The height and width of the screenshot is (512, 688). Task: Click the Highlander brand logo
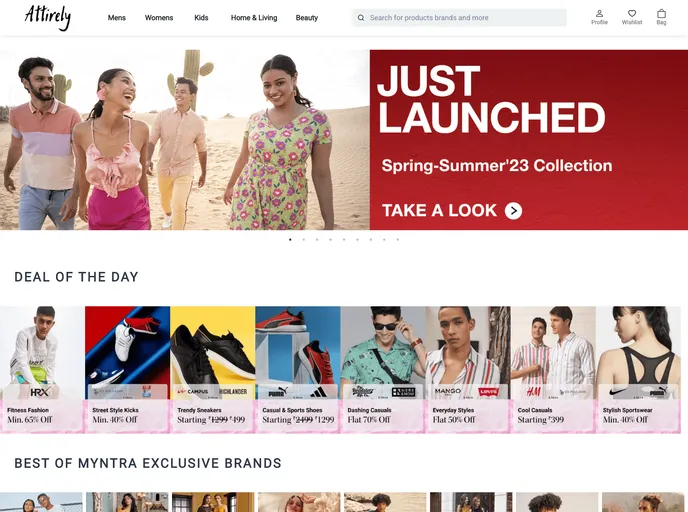coord(233,391)
